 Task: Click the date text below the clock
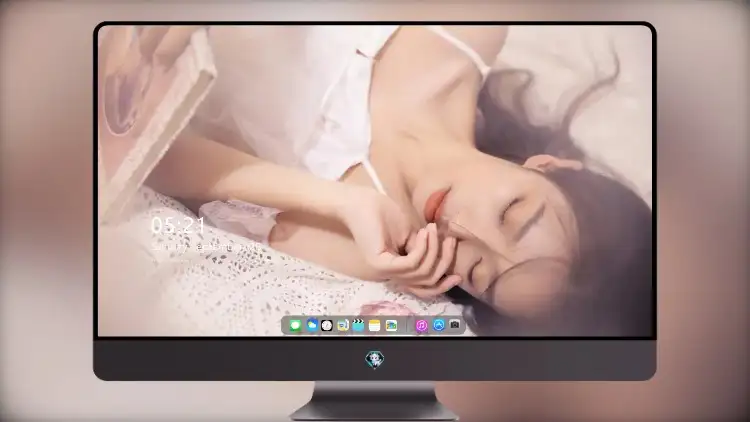click(x=205, y=247)
